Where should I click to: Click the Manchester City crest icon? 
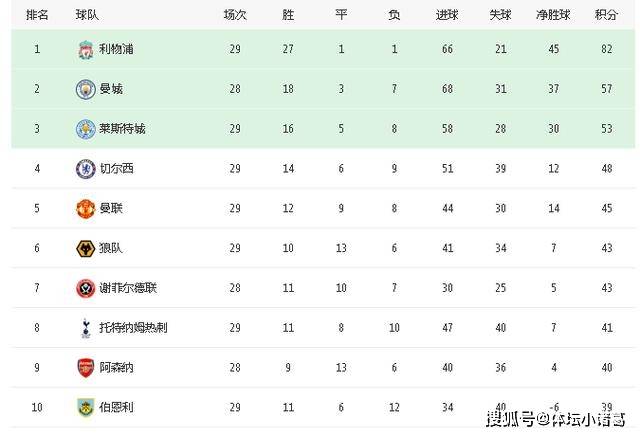(x=85, y=89)
